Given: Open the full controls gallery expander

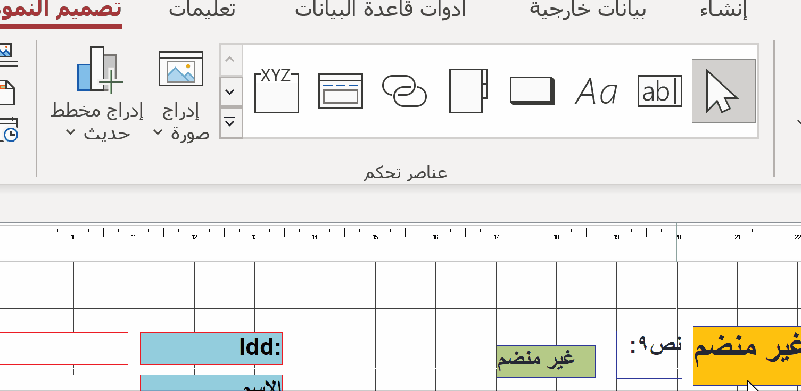Looking at the screenshot, I should pos(230,123).
